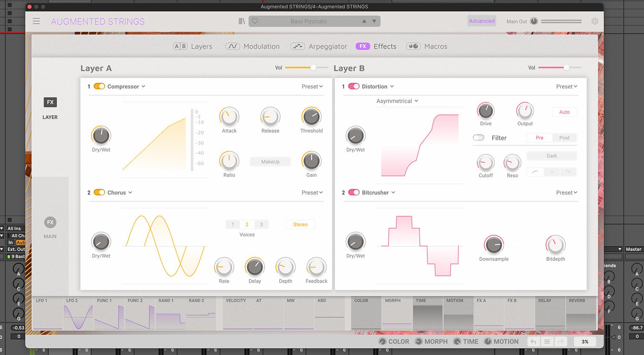
Task: Open Bitcrusher effect type dropdown
Action: (378, 193)
